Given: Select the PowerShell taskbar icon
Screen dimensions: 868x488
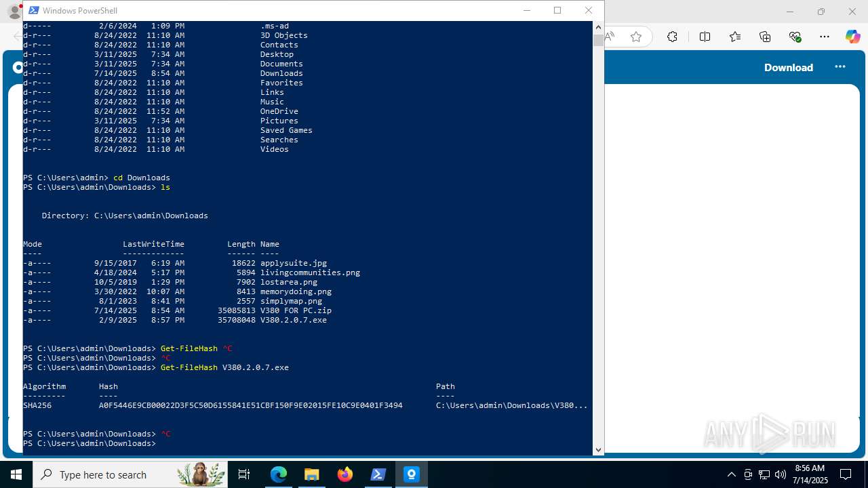Looking at the screenshot, I should tap(378, 474).
